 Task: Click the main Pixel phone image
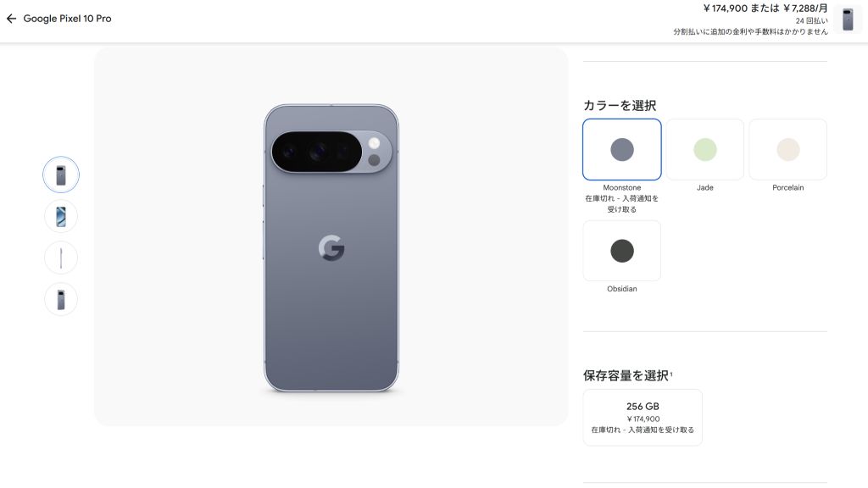331,248
